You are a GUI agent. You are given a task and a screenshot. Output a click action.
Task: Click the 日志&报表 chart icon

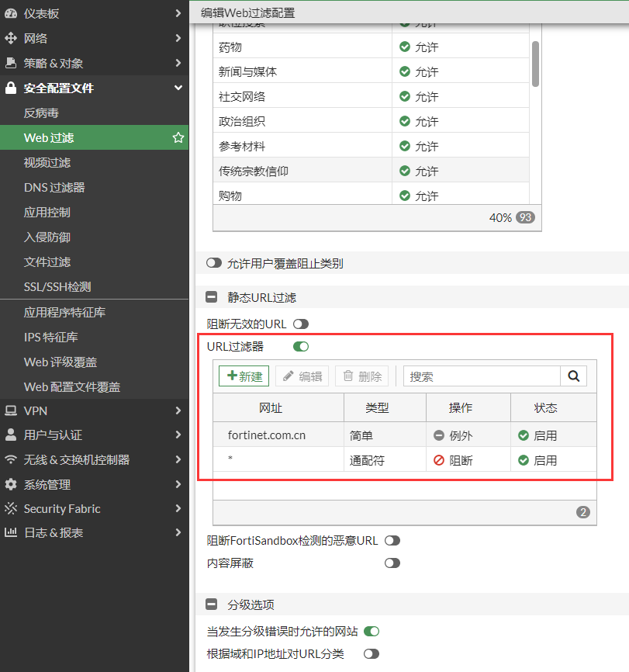point(11,533)
